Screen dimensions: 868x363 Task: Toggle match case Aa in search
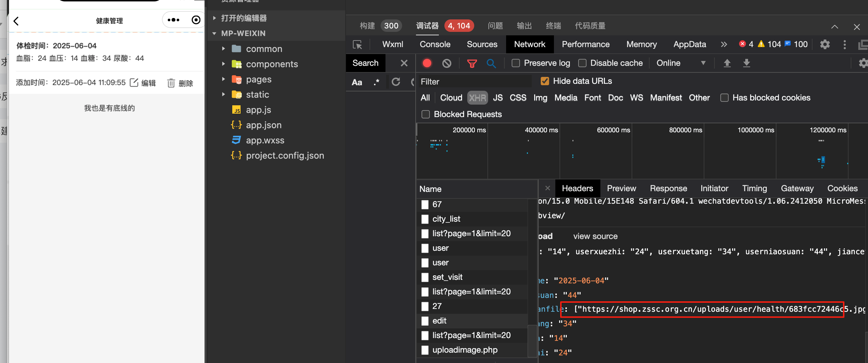(x=357, y=82)
